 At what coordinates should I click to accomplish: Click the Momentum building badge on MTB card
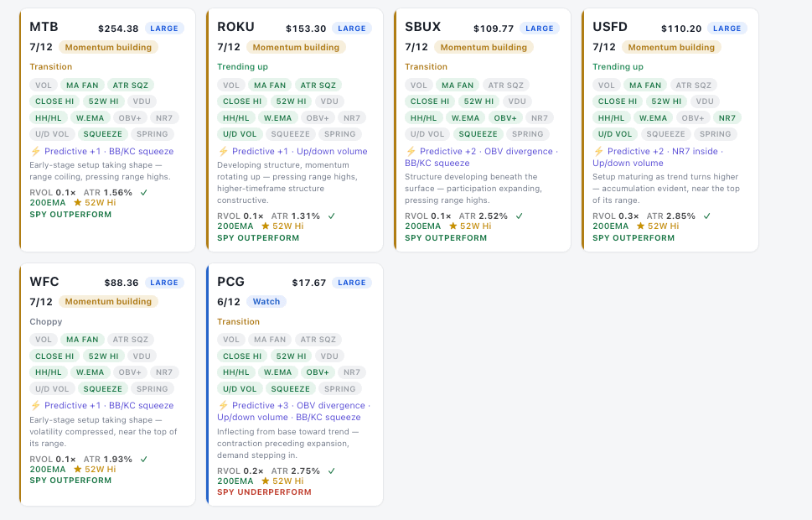click(x=108, y=47)
